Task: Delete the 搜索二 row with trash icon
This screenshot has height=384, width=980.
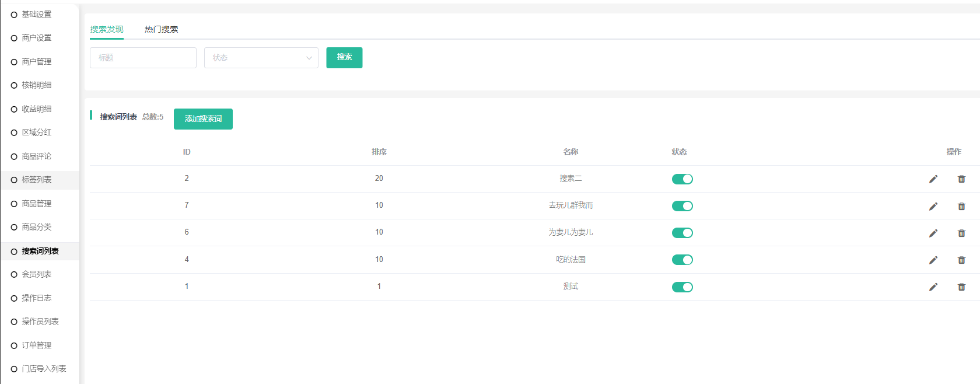Action: pos(961,179)
